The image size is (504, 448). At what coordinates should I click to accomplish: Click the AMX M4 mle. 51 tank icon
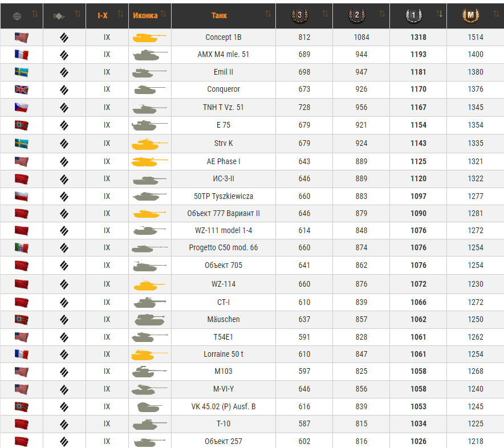tap(150, 55)
